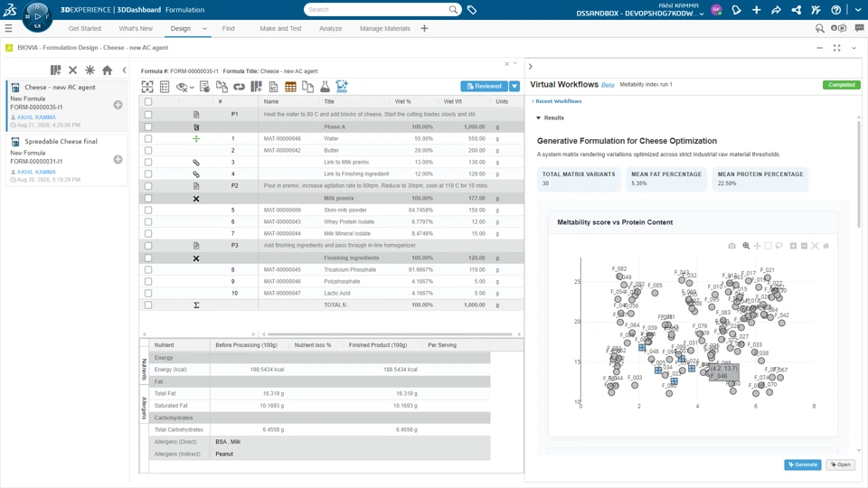Viewport: 868px width, 488px height.
Task: Switch to the Analyze tab
Action: [x=331, y=29]
